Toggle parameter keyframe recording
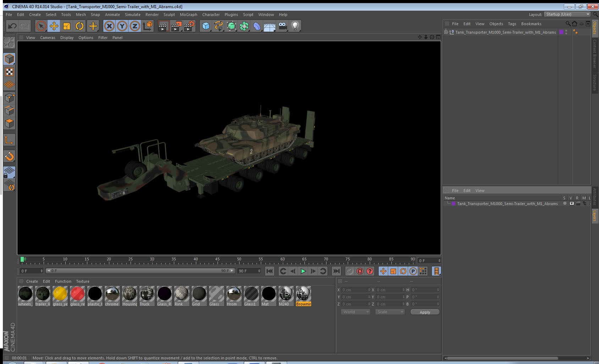Screen dimensions: 599x364 413,271
